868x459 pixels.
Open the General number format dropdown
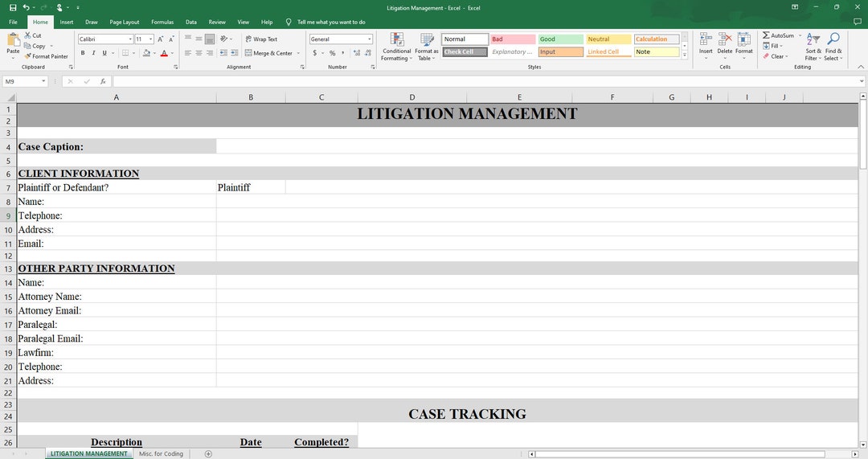coord(370,39)
